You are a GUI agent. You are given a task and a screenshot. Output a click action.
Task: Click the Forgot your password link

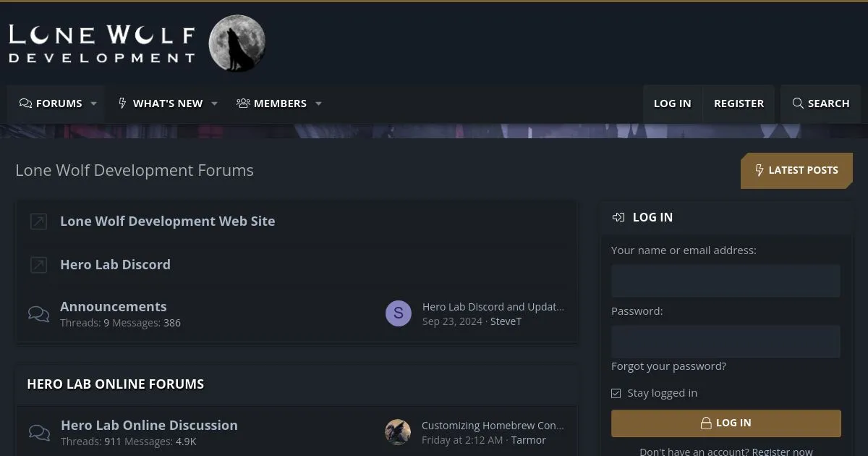[668, 366]
